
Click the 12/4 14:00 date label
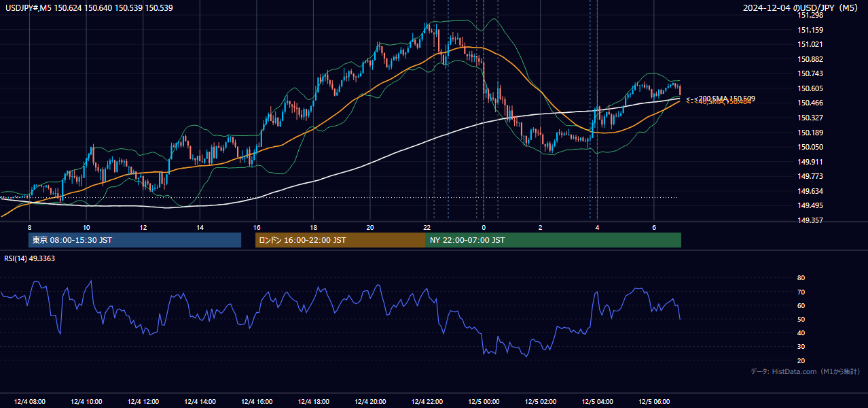(200, 402)
